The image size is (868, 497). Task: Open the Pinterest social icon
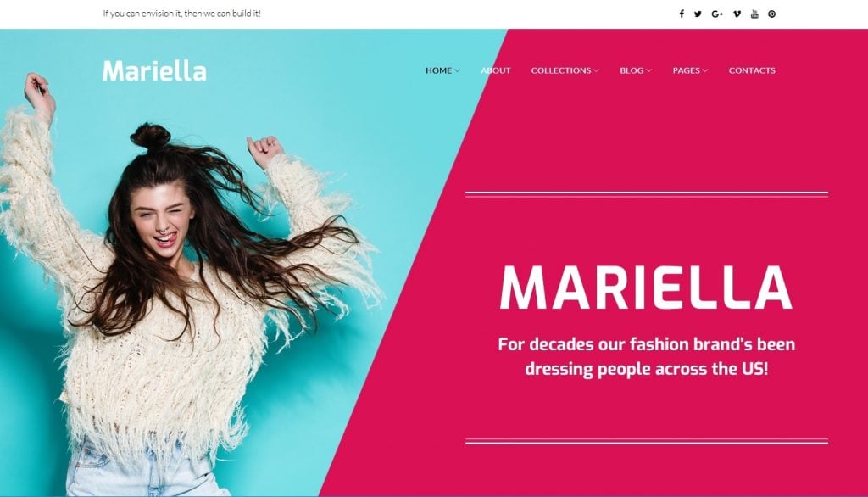(x=771, y=14)
